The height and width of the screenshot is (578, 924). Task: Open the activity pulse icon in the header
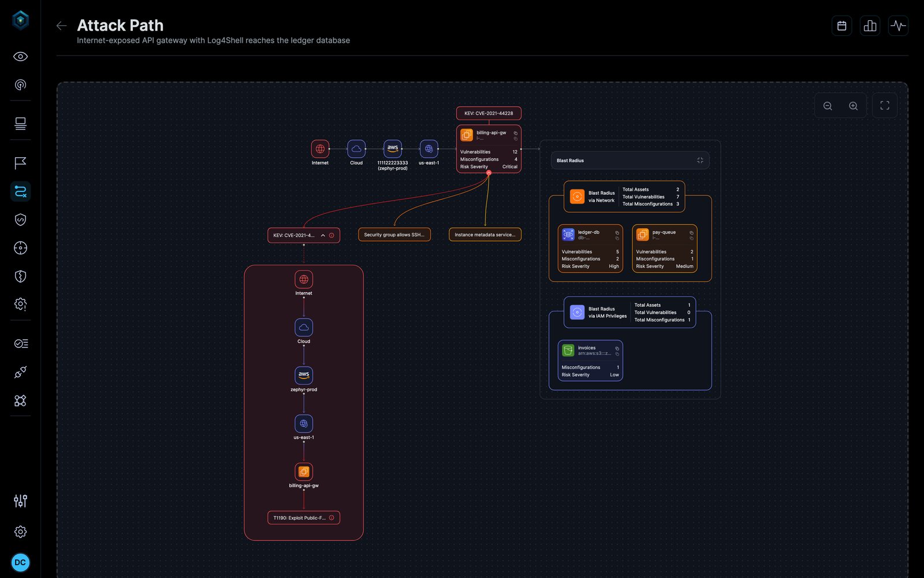(898, 25)
